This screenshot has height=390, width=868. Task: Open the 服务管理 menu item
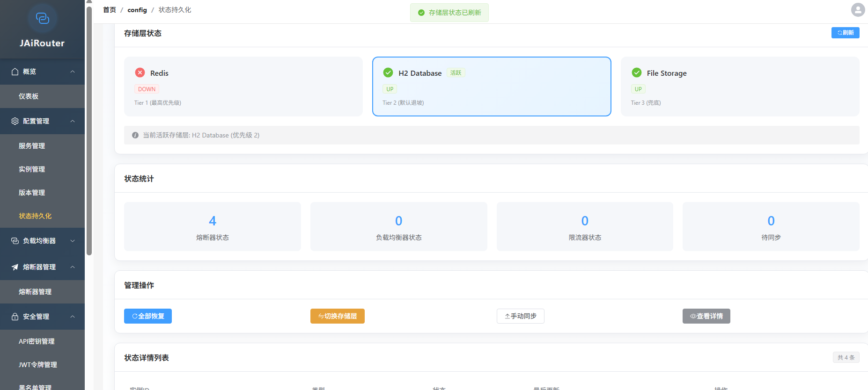[42, 146]
